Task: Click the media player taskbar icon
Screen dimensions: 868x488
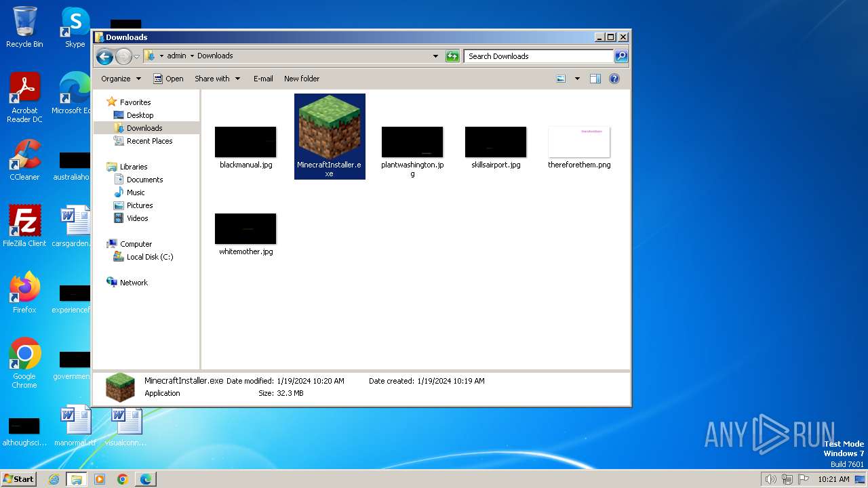Action: tap(100, 479)
